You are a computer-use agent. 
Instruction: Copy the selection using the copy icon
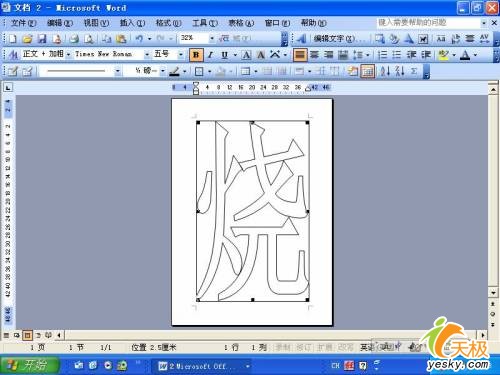tap(107, 39)
